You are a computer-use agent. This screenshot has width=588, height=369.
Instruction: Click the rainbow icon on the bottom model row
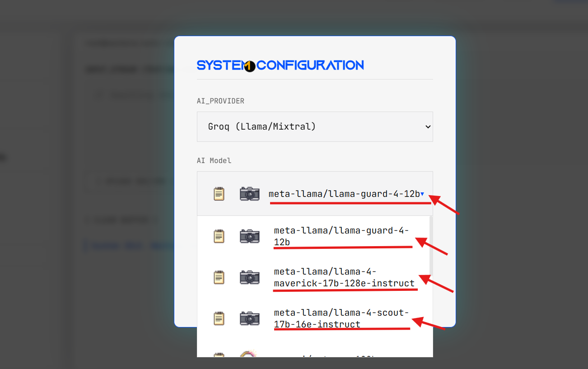(249, 355)
